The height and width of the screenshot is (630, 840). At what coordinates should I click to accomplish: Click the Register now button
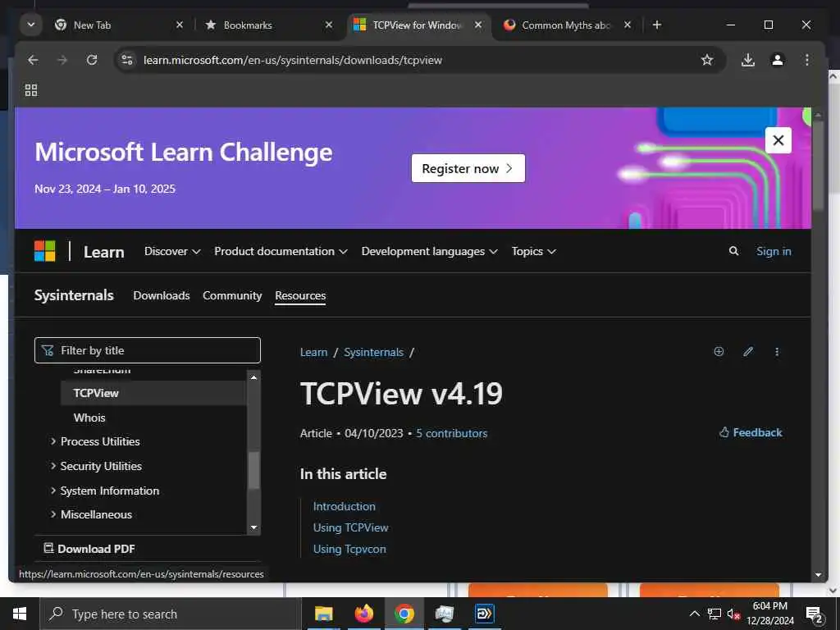click(x=468, y=168)
